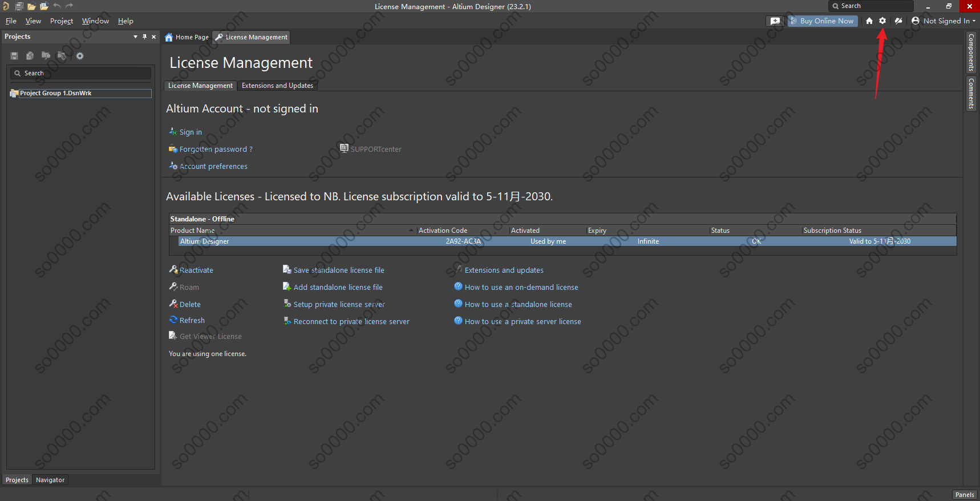Click the Open document folder icon in title bar

coord(31,6)
